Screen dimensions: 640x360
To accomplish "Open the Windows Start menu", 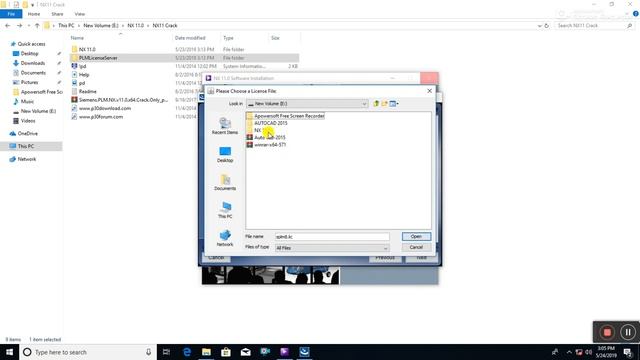I will (x=9, y=352).
